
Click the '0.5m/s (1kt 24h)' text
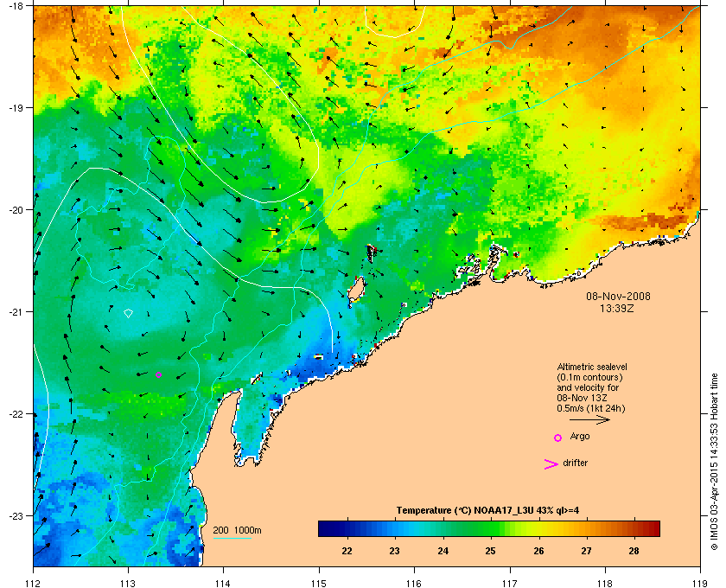click(591, 409)
